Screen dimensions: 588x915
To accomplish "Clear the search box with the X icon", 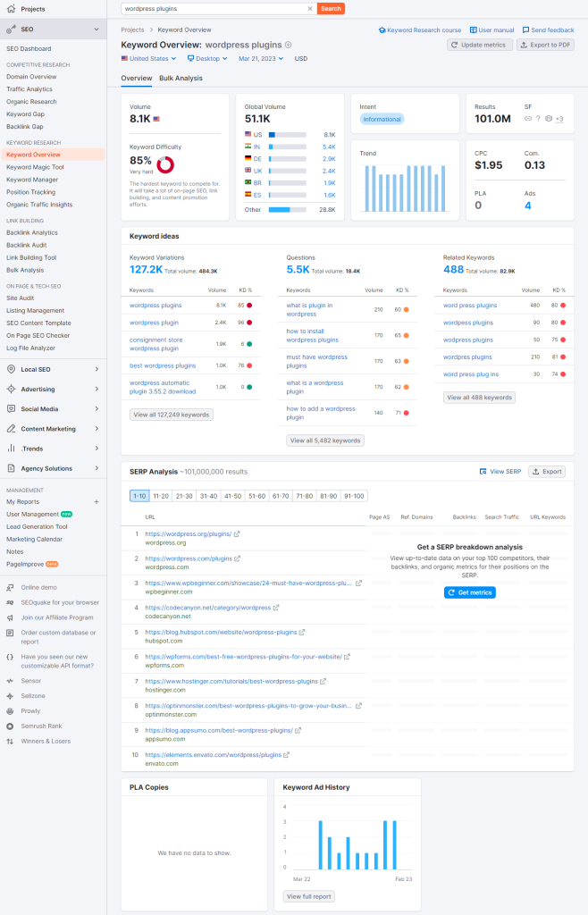I will (x=310, y=8).
